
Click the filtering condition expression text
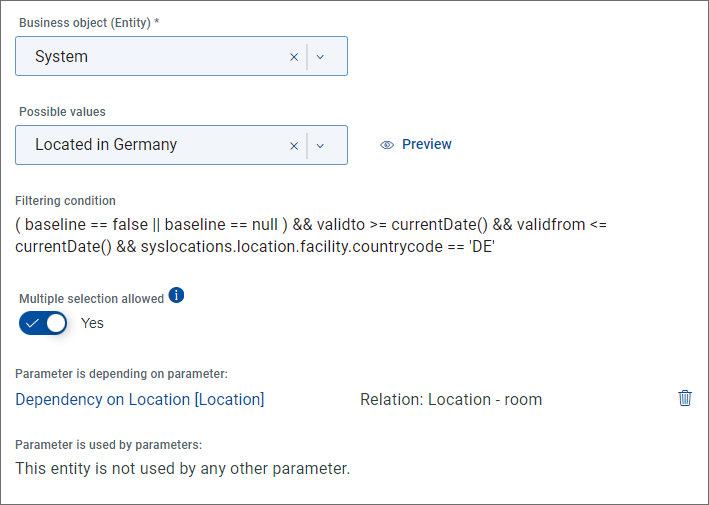310,235
